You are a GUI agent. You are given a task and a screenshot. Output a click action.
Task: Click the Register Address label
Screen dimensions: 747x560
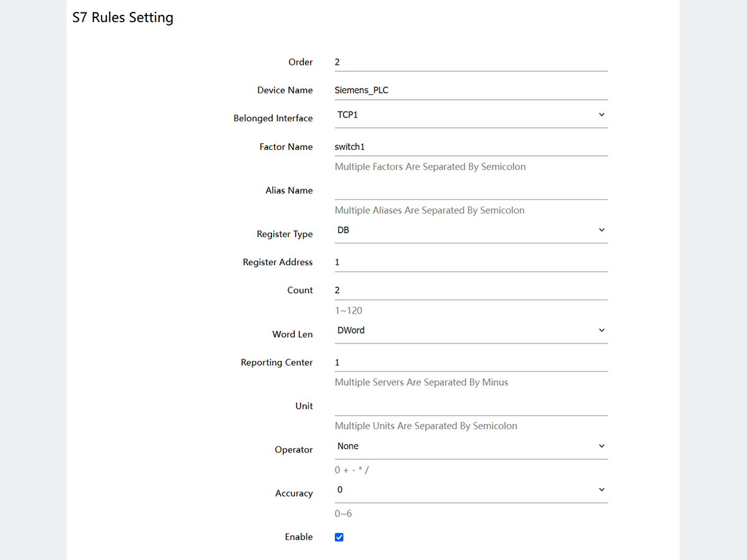[x=278, y=262]
